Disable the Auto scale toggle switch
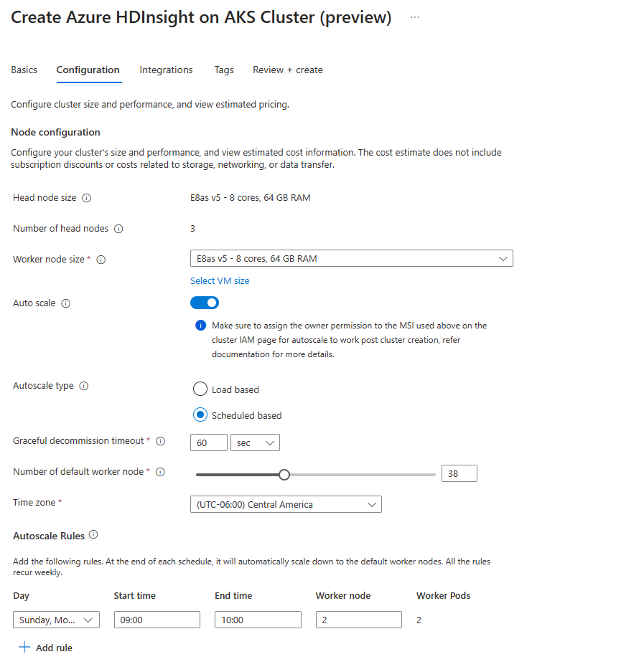Image resolution: width=644 pixels, height=672 pixels. 205,303
